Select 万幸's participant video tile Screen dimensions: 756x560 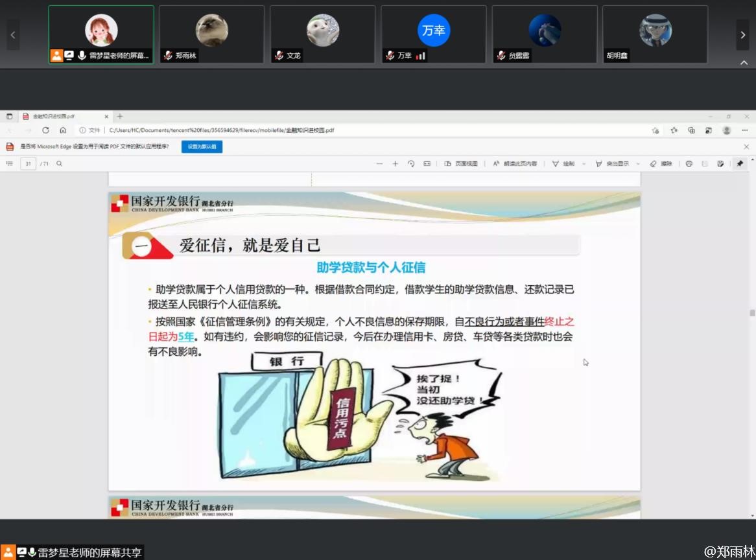pos(433,34)
